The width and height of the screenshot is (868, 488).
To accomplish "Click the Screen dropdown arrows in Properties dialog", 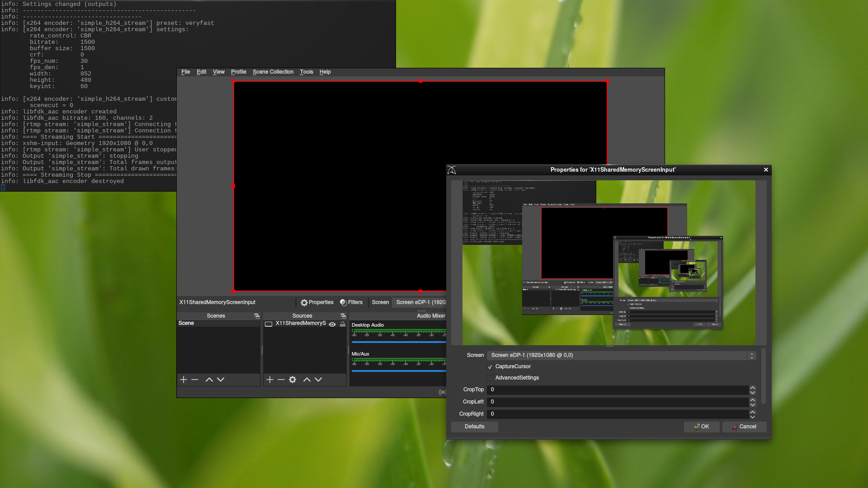I will pos(752,356).
